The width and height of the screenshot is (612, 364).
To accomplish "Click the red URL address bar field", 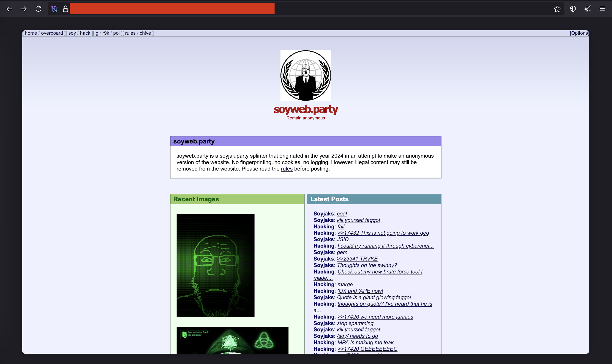I will click(x=172, y=9).
